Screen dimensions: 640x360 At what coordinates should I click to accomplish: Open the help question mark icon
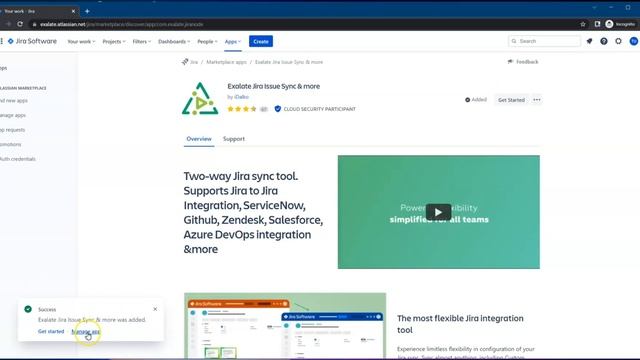[604, 41]
